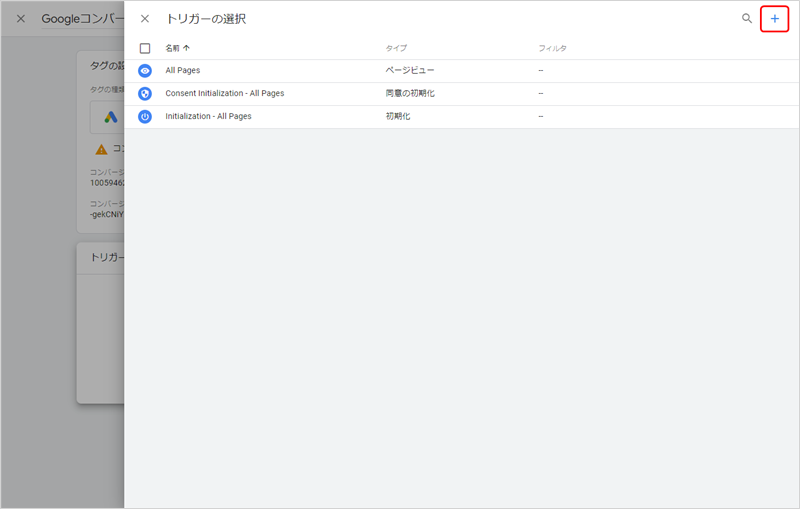Click the Initialization power icon

coord(145,117)
